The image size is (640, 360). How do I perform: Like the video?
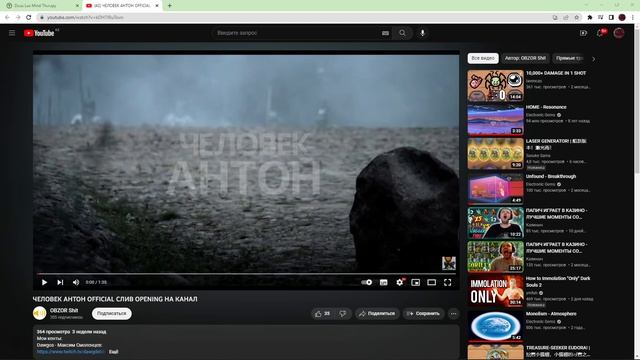pyautogui.click(x=322, y=313)
